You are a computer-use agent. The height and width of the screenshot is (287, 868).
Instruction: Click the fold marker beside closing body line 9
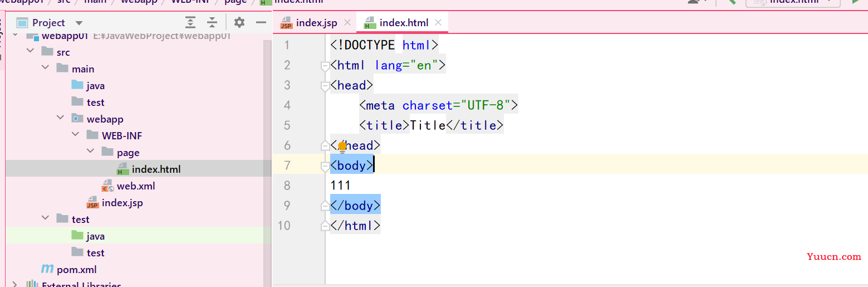click(x=325, y=206)
